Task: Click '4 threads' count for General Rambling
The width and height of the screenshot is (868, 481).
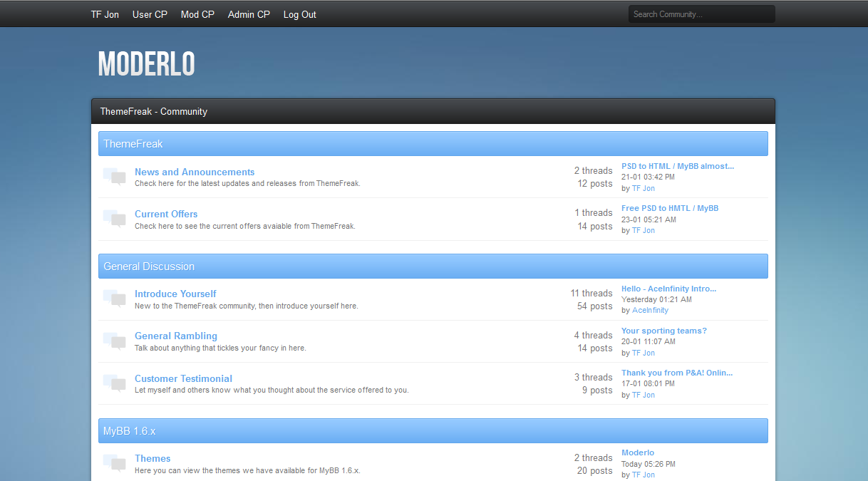Action: pos(594,335)
